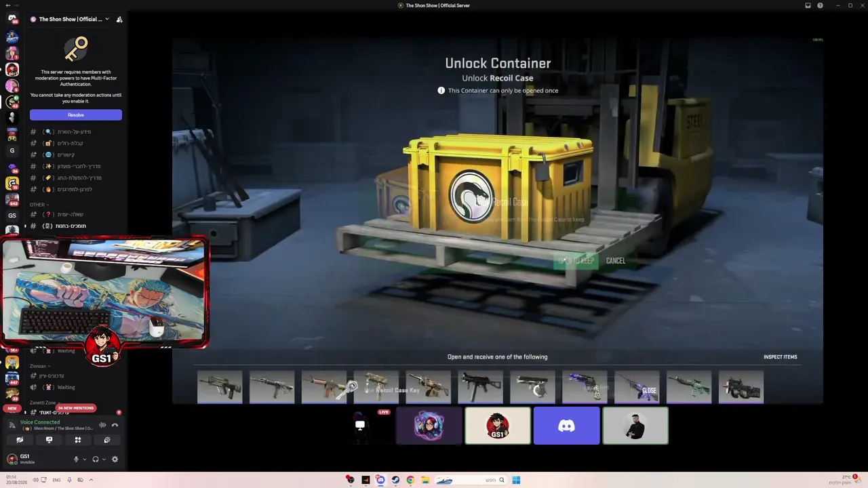This screenshot has height=488, width=868.
Task: Expand The Shon Show server dropdown menu
Action: (106, 19)
